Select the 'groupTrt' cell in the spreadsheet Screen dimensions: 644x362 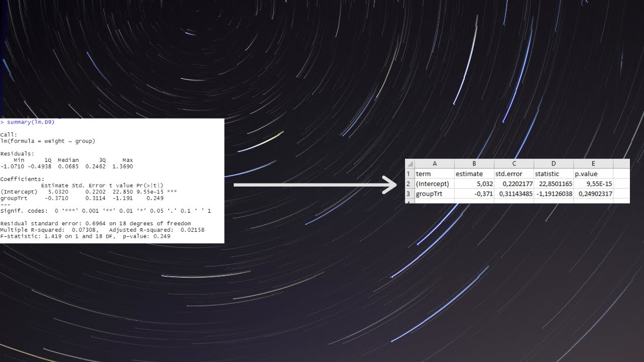tap(435, 193)
